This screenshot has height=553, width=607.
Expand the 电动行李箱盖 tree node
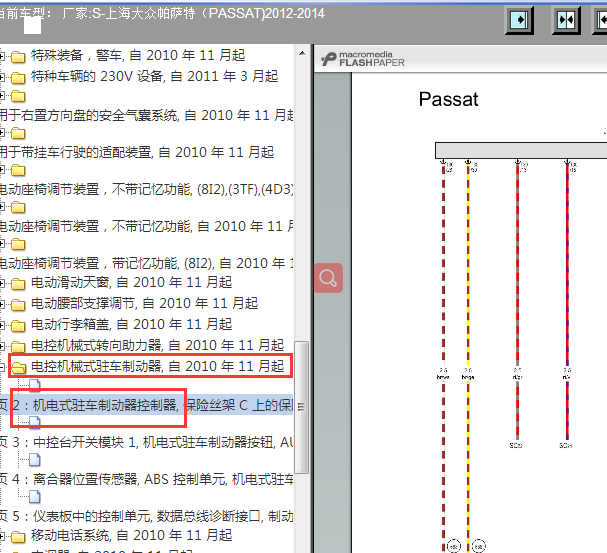[x=2, y=325]
